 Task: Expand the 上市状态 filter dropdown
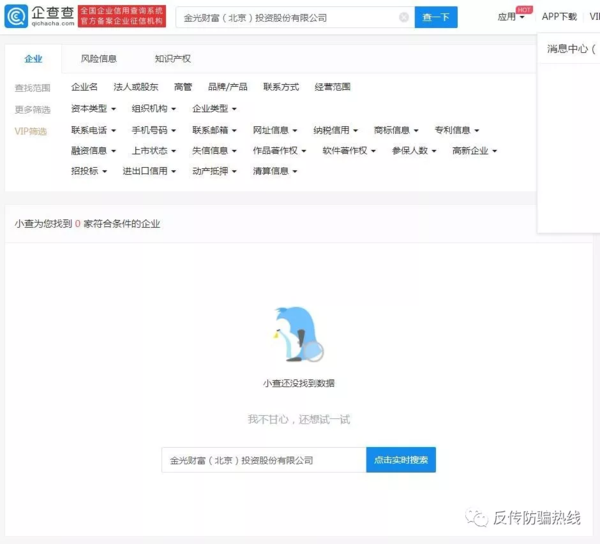click(154, 151)
